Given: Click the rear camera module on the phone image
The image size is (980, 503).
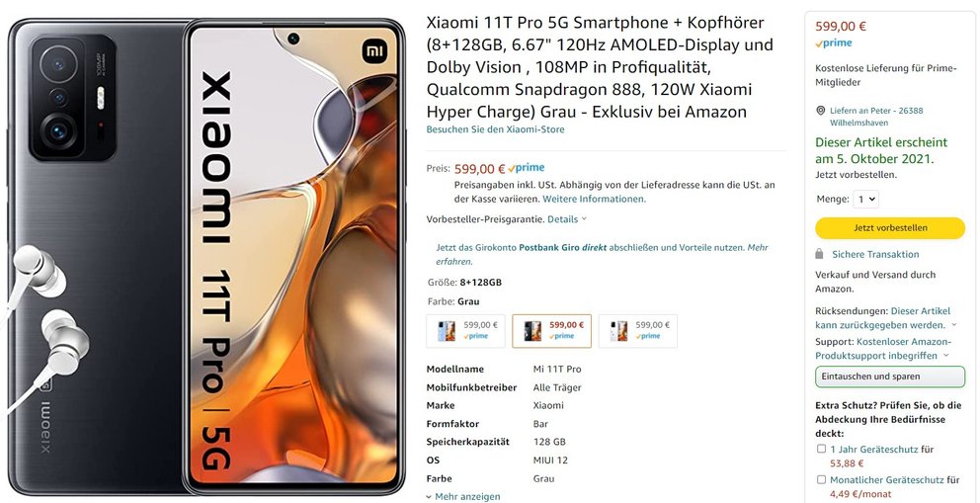Looking at the screenshot, I should coord(72,98).
